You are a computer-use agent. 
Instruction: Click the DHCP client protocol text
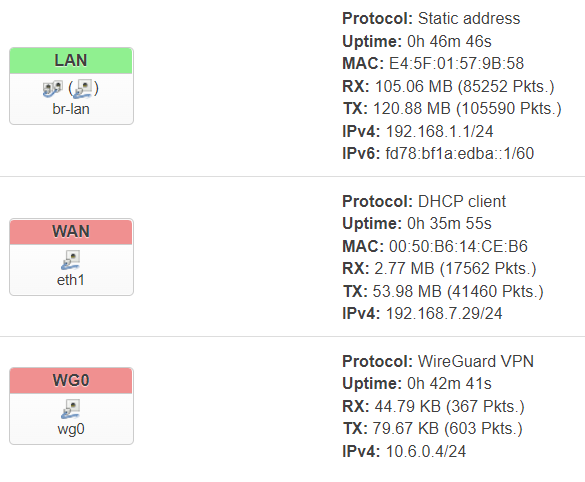(x=462, y=201)
